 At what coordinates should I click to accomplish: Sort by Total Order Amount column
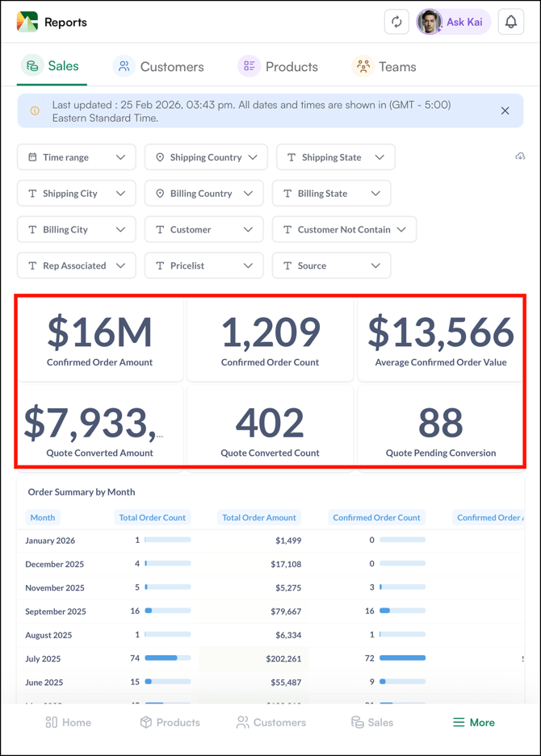[259, 518]
